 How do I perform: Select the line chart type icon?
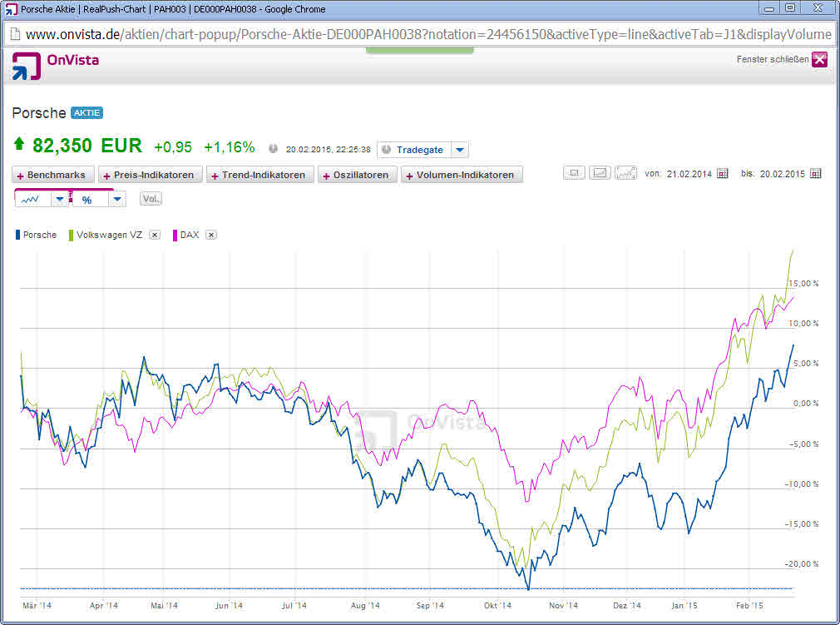pyautogui.click(x=30, y=198)
